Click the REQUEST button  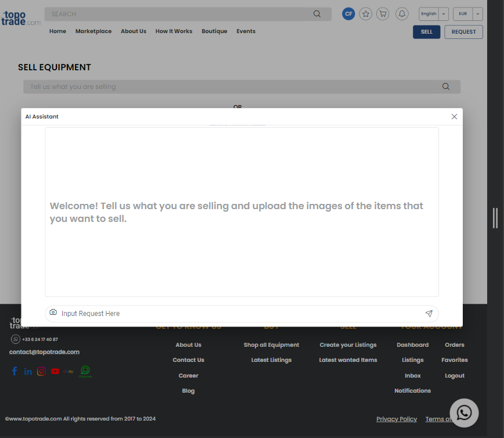pos(463,32)
